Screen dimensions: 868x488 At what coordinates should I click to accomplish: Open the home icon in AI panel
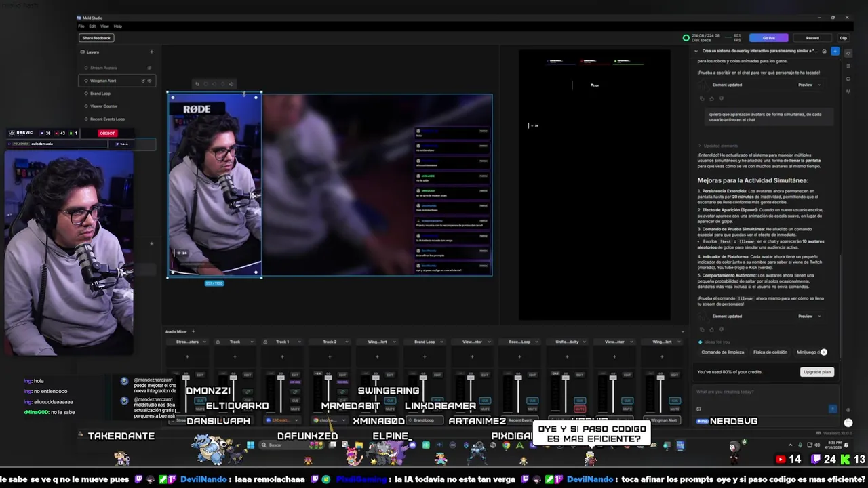tap(824, 51)
